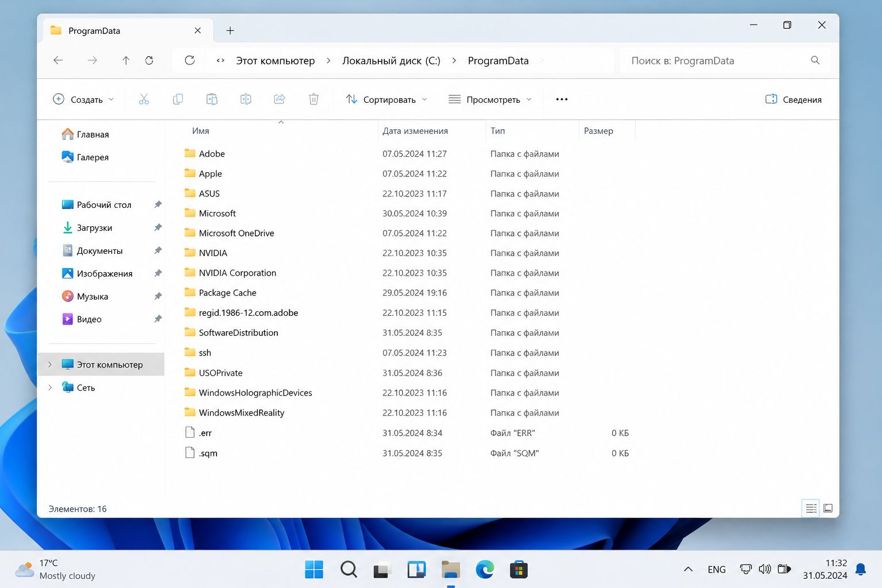Click the Paste clipboard icon

tap(212, 99)
